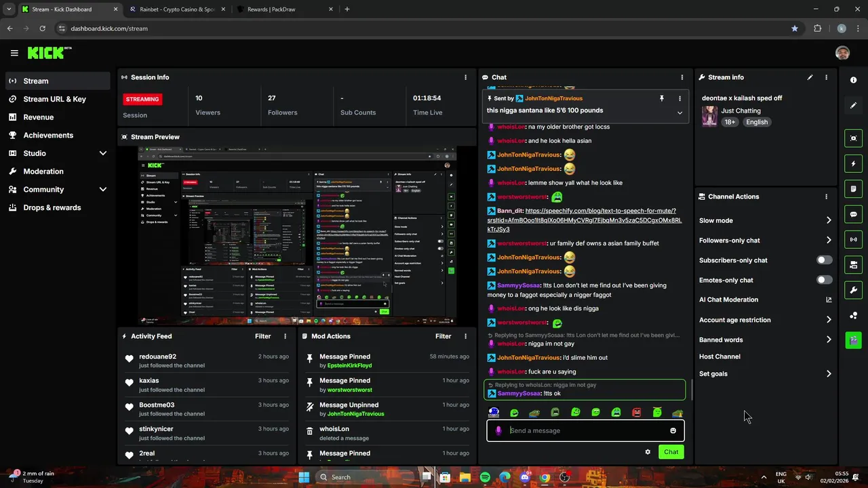868x488 pixels.
Task: Click the channel actions widget icon in right sidebar
Action: click(x=853, y=264)
